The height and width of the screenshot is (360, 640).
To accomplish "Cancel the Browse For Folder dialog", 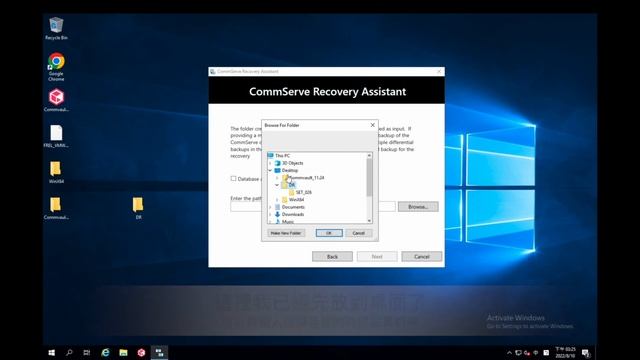I will (359, 233).
